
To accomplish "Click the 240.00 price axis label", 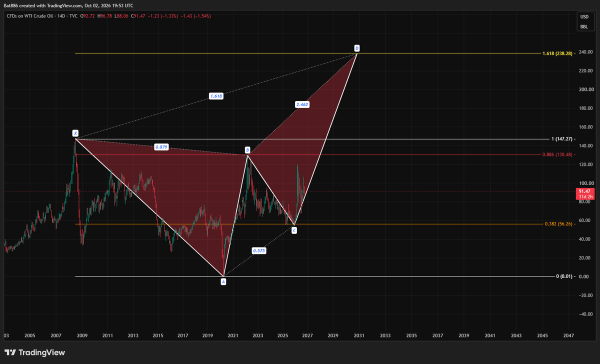I will tap(586, 52).
